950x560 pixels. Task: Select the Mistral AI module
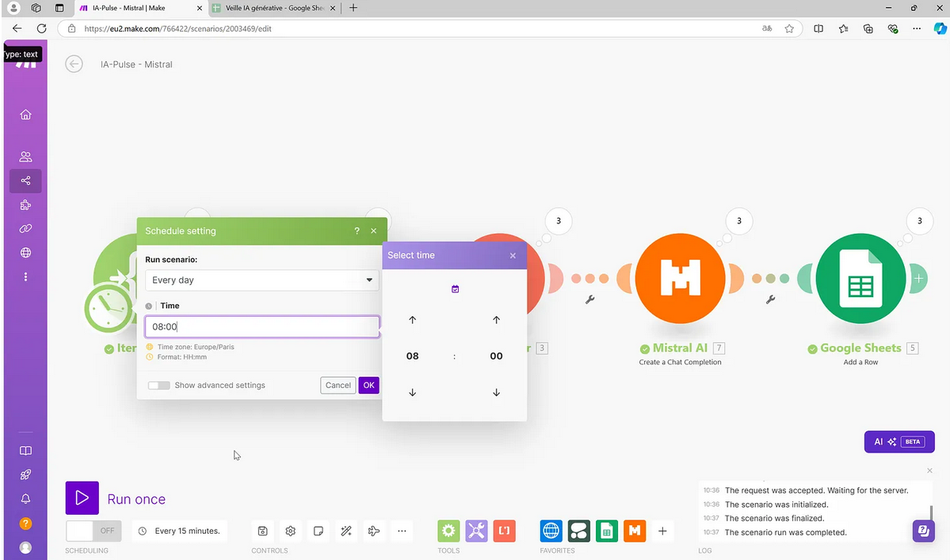(x=680, y=279)
